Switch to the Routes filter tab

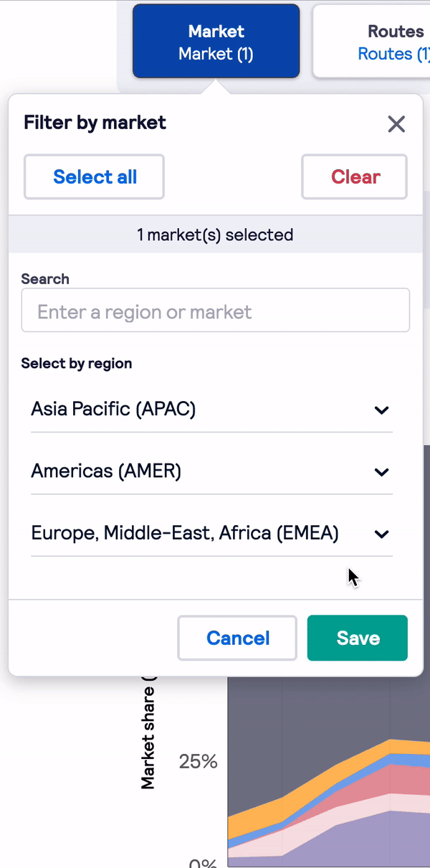pos(373,42)
